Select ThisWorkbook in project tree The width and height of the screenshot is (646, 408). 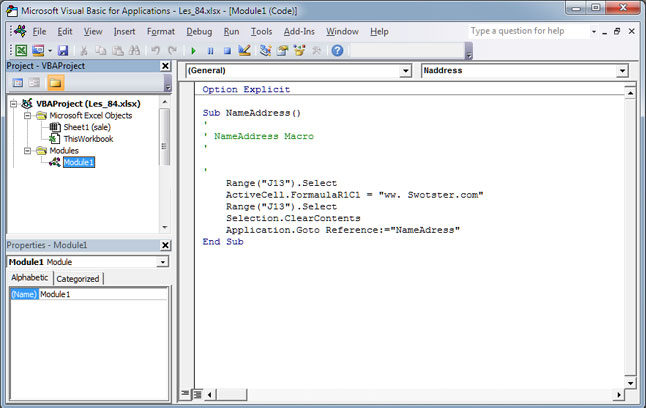click(x=88, y=139)
